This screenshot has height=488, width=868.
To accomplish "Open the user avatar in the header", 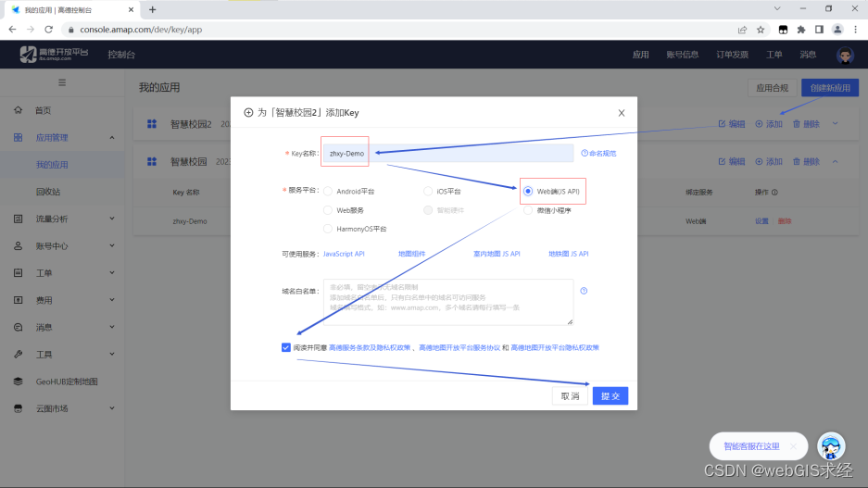I will pos(845,56).
